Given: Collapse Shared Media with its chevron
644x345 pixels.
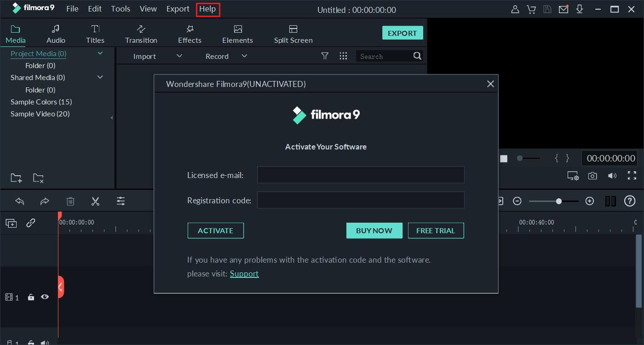Looking at the screenshot, I should click(100, 77).
